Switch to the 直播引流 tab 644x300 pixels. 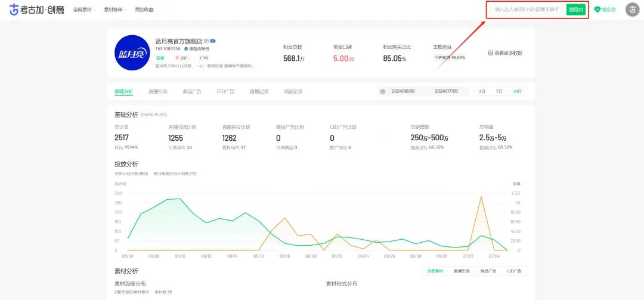pyautogui.click(x=158, y=91)
